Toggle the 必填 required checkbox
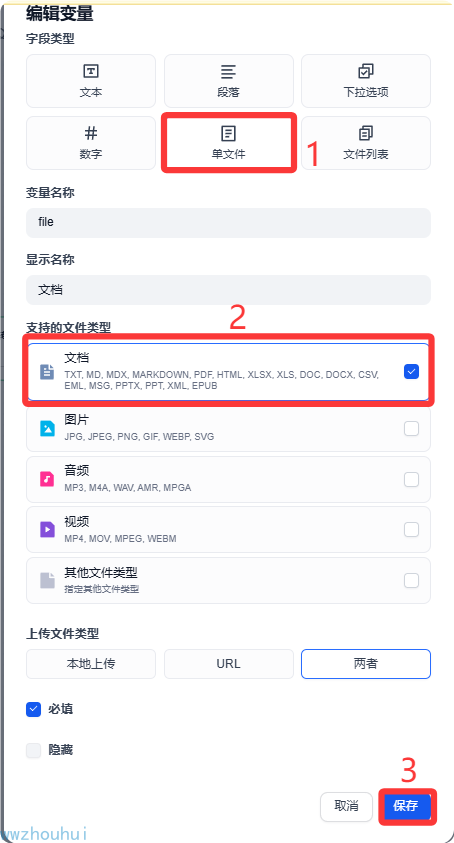The height and width of the screenshot is (843, 454). pyautogui.click(x=33, y=710)
